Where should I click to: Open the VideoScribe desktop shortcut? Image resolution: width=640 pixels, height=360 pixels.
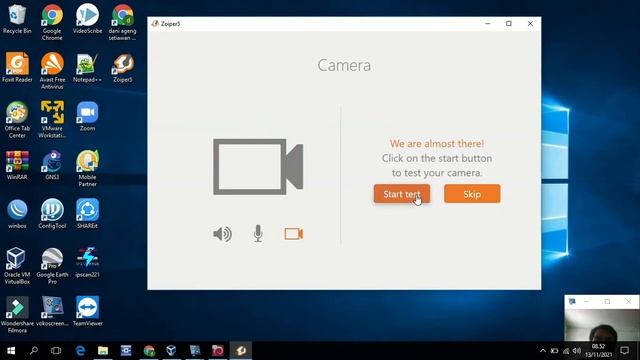(x=87, y=19)
